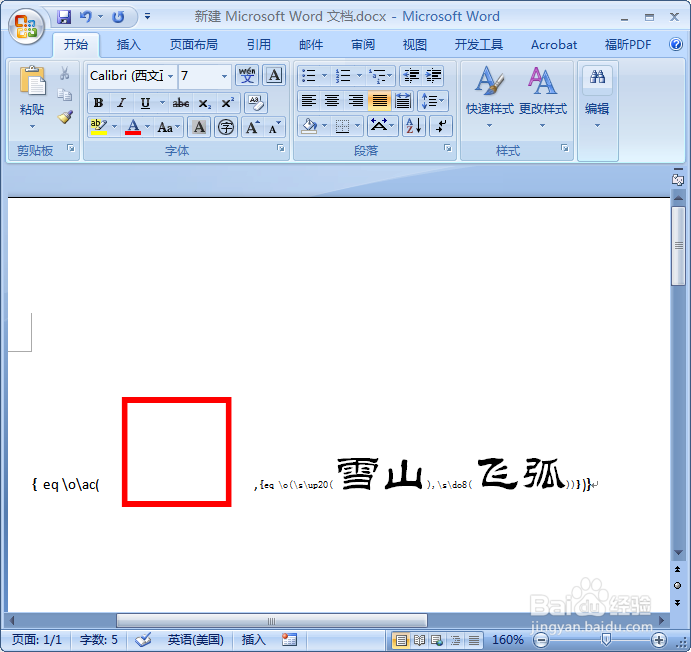Toggle bold formatting

click(98, 103)
